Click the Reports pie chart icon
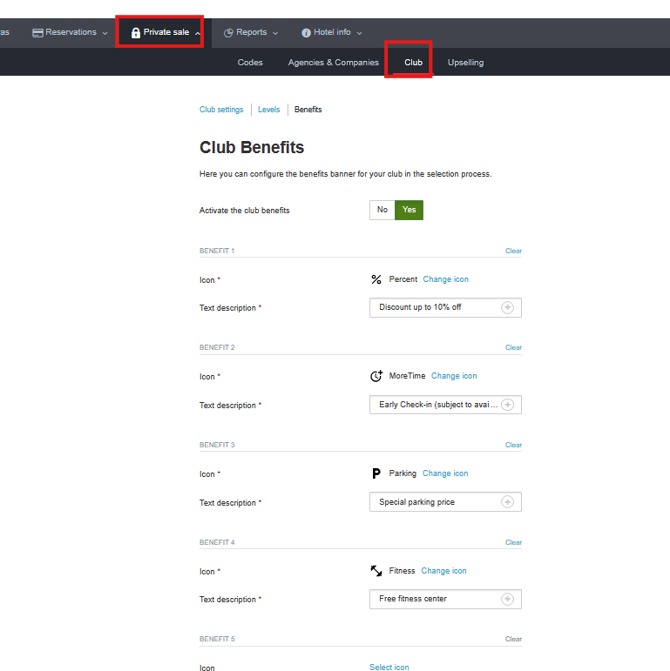The image size is (670, 671). (228, 33)
